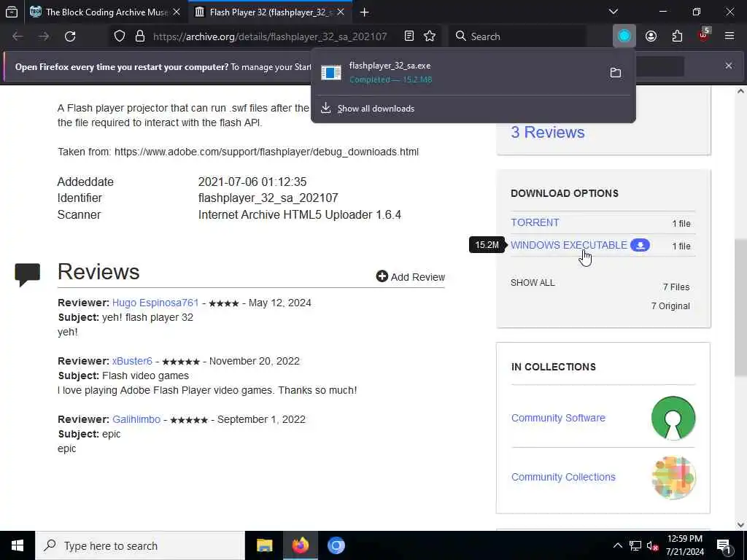Download the WINDOWS EXECUTABLE file
Image resolution: width=747 pixels, height=560 pixels.
(x=569, y=245)
